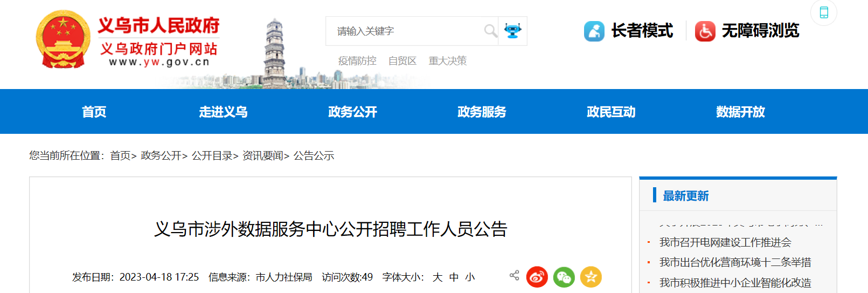The image size is (868, 293).
Task: Share the article via WeChat icon
Action: [564, 277]
